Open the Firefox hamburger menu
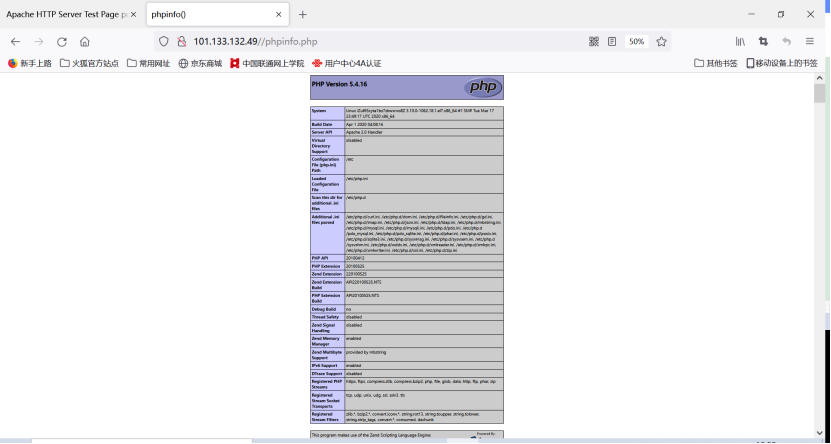Viewport: 831px width, 444px height. (809, 41)
